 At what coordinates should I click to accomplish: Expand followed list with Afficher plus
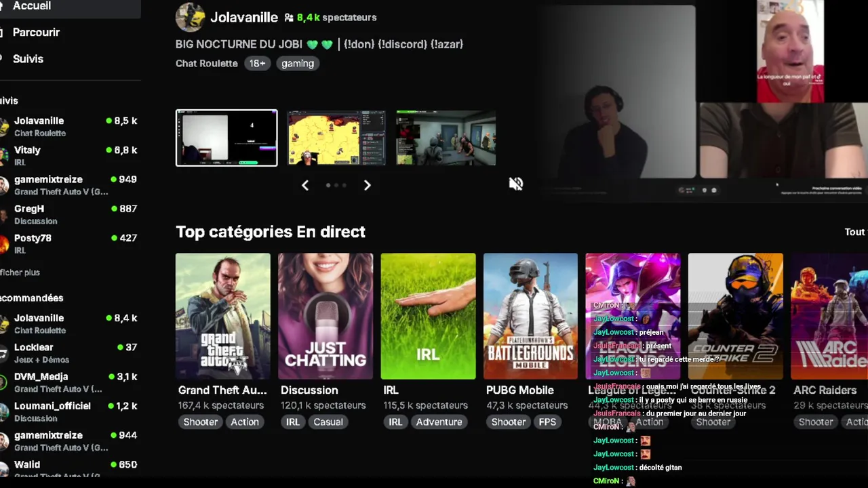[x=20, y=272]
